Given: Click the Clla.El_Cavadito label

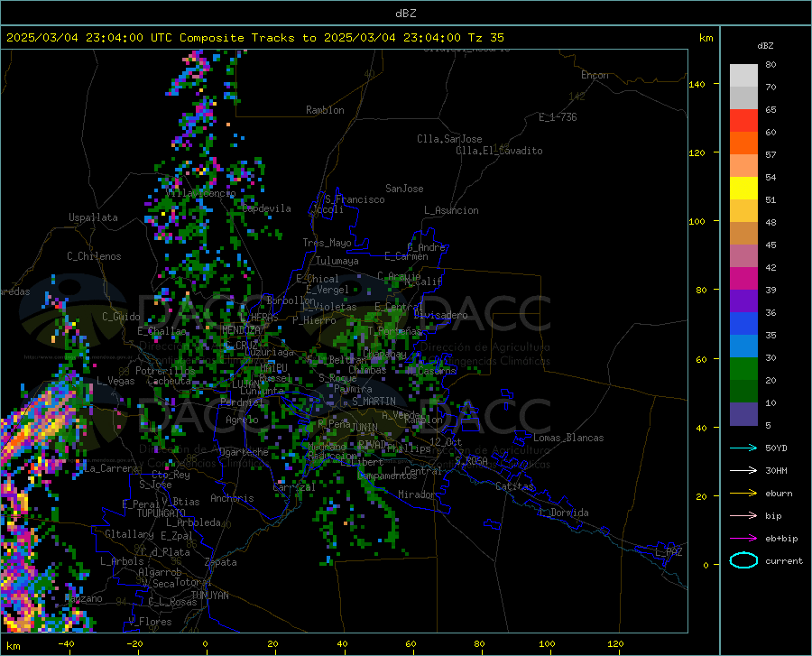Looking at the screenshot, I should coord(499,151).
